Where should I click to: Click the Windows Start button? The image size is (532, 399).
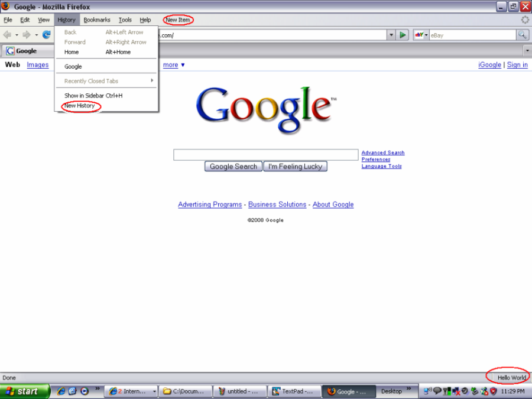point(25,391)
